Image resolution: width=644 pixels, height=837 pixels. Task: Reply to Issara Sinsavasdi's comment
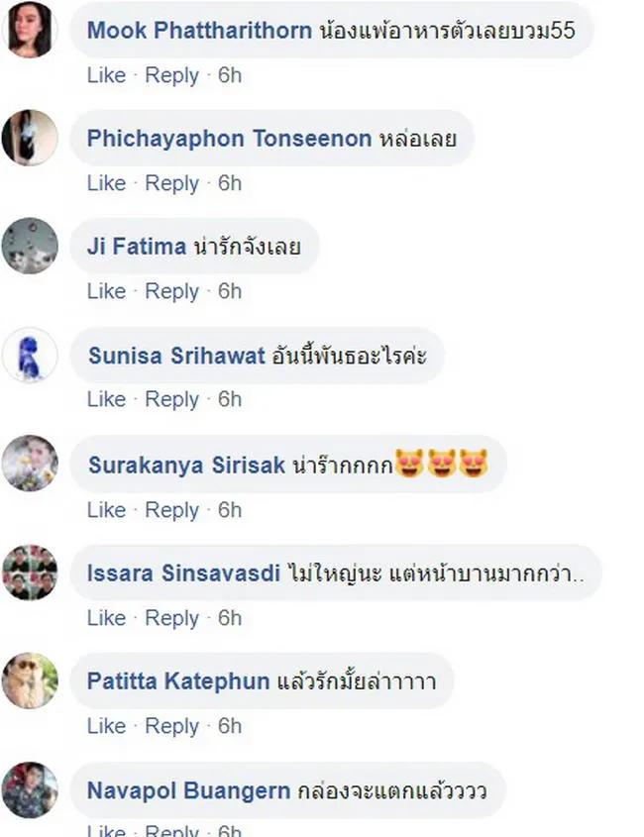[x=172, y=618]
